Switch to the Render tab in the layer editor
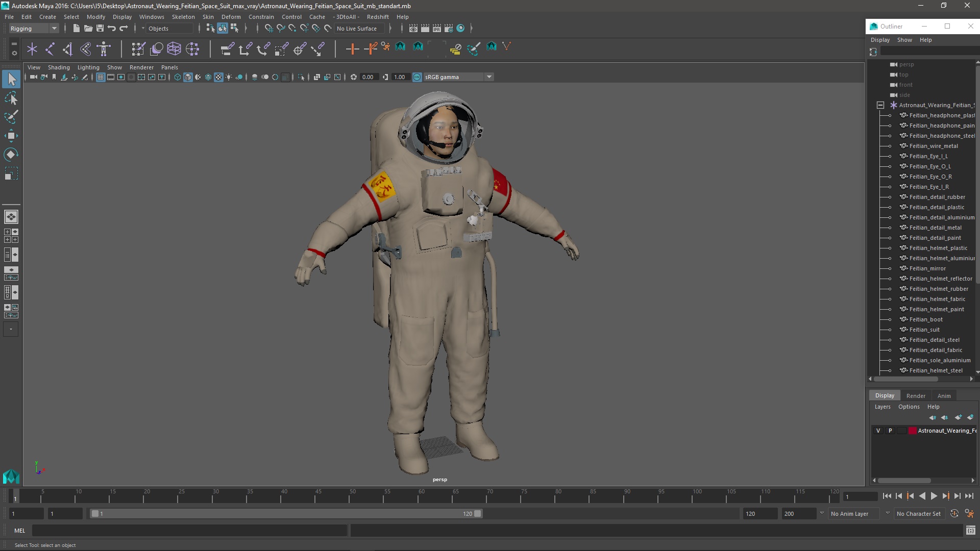The image size is (980, 551). click(x=916, y=396)
